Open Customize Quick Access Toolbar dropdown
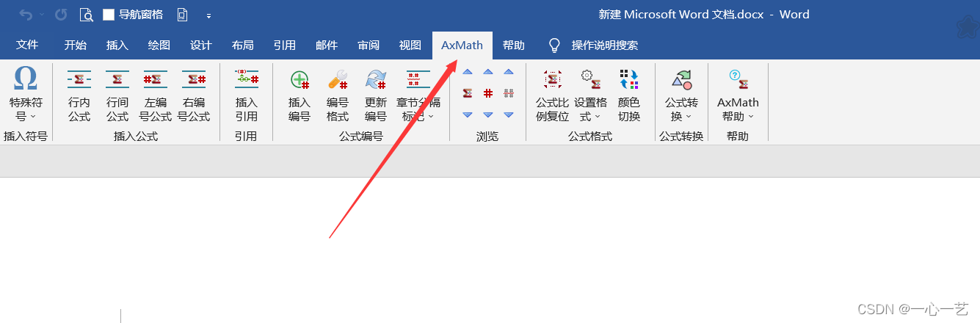Screen dimensions: 980x323 (209, 15)
